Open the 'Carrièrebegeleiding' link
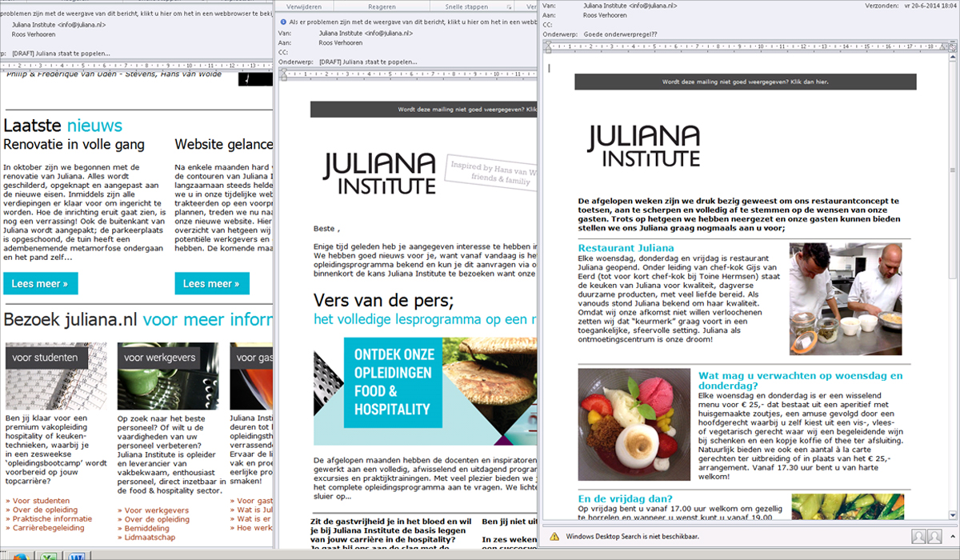960x560 pixels. click(48, 528)
